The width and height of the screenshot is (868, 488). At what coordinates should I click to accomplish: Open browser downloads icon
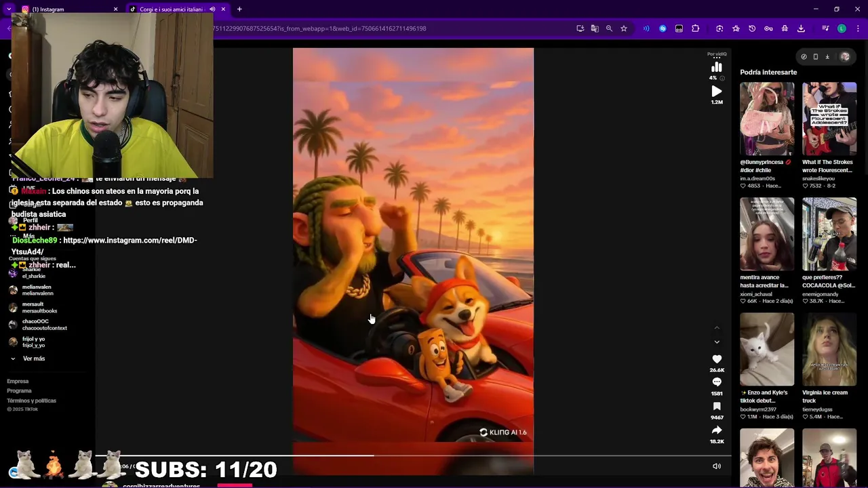click(801, 28)
